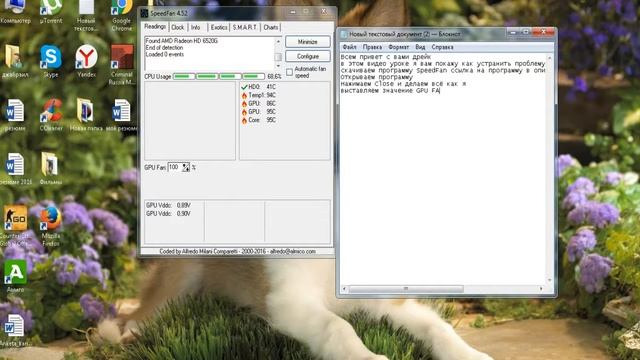
Task: Click the 'End of detection' log line
Action: tap(164, 48)
